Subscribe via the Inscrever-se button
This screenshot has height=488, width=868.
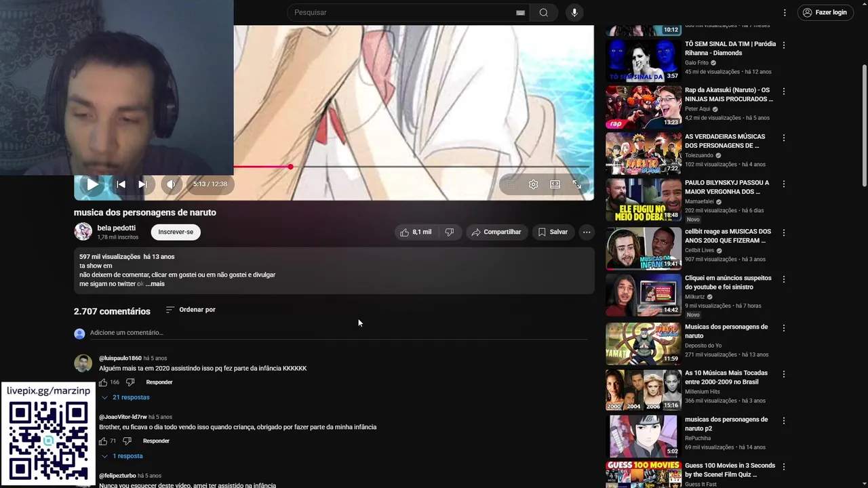click(x=176, y=232)
